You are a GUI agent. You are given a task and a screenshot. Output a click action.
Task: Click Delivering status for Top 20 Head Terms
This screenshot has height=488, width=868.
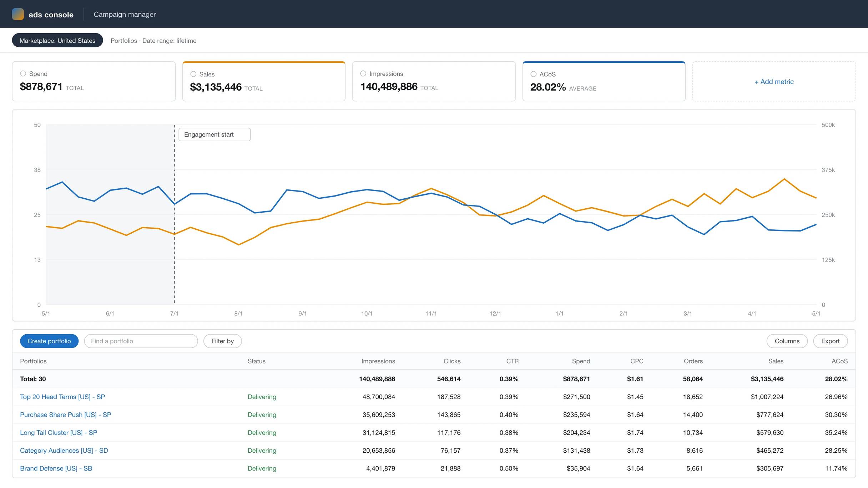click(x=262, y=397)
